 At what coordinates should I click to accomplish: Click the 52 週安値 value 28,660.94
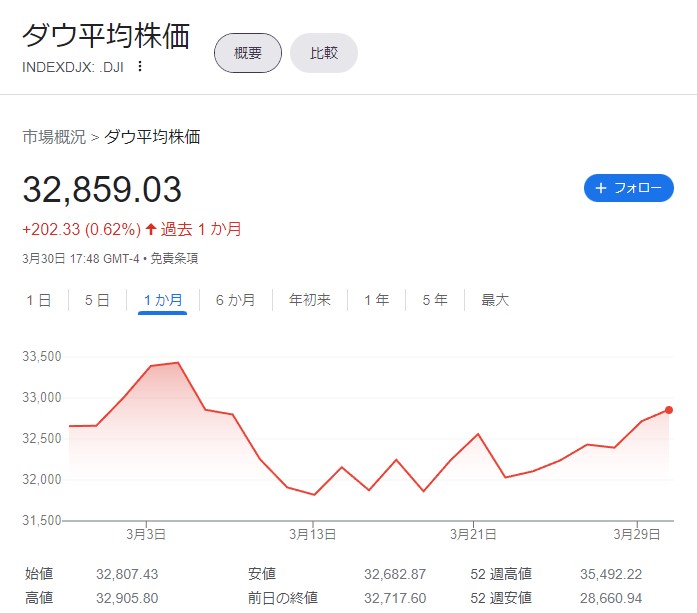click(x=611, y=598)
